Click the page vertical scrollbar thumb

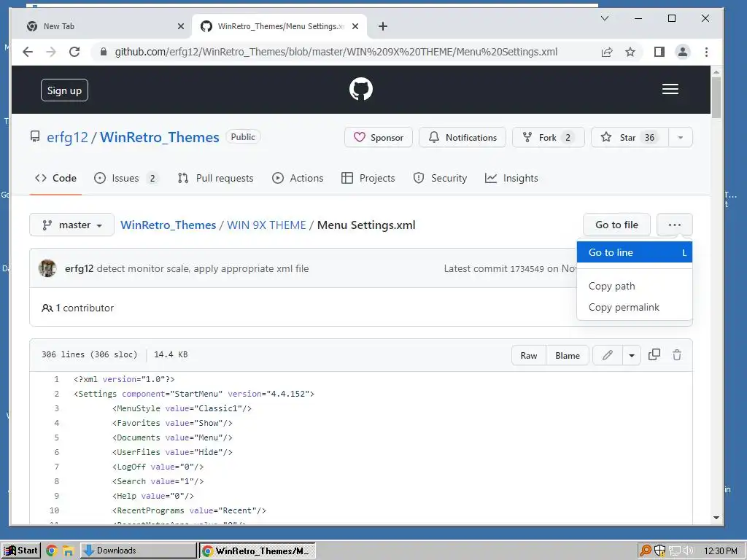[x=716, y=98]
